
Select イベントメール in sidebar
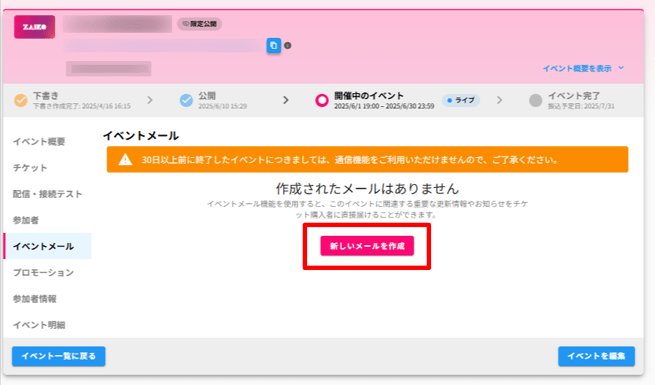click(48, 246)
